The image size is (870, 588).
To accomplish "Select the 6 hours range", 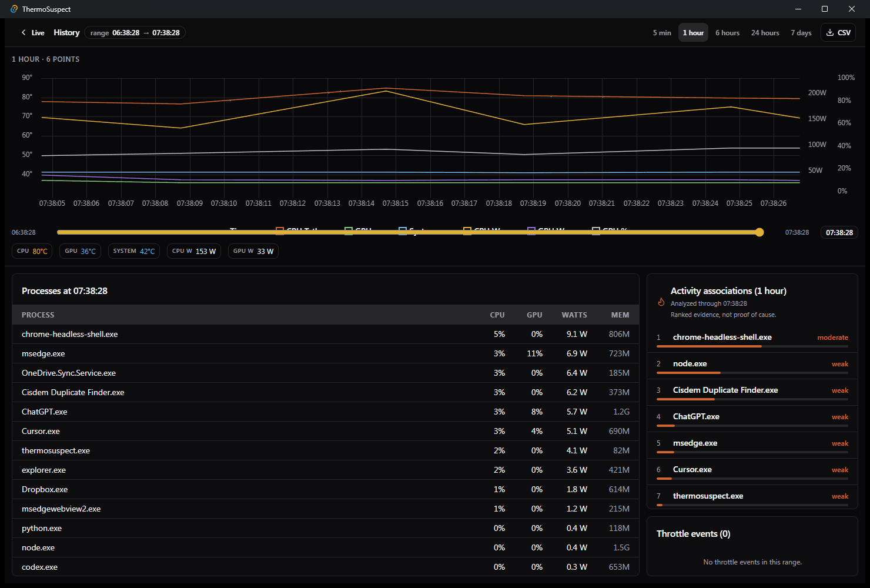I will [x=728, y=33].
